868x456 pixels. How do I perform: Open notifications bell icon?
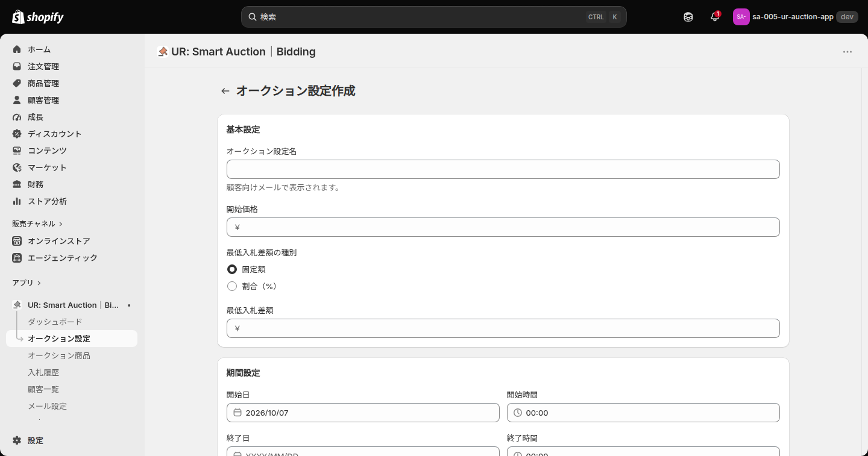[x=715, y=17]
